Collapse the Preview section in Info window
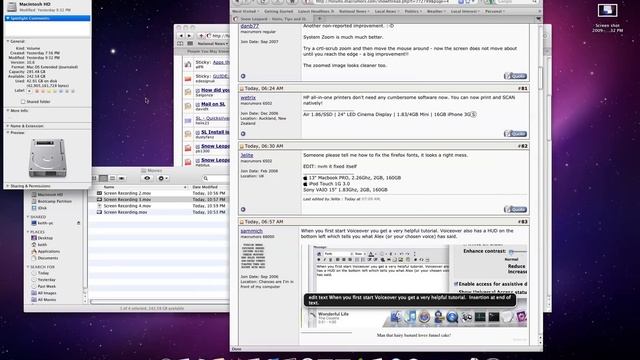 pos(8,133)
